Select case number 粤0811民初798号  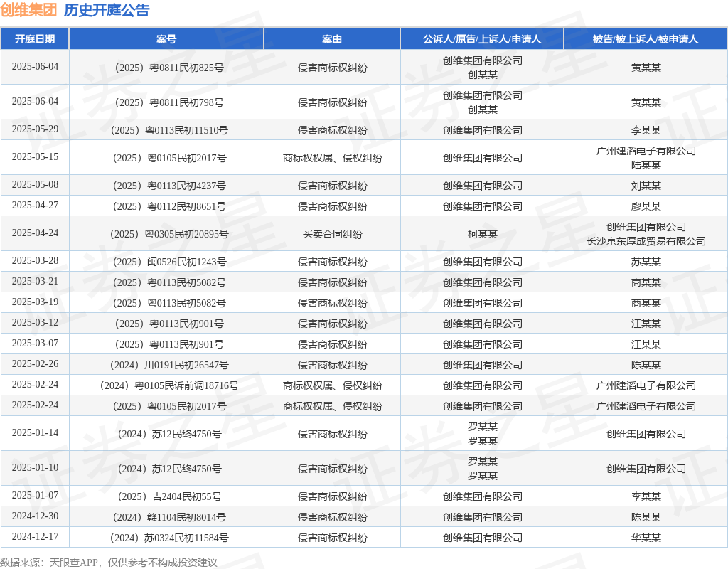169,102
